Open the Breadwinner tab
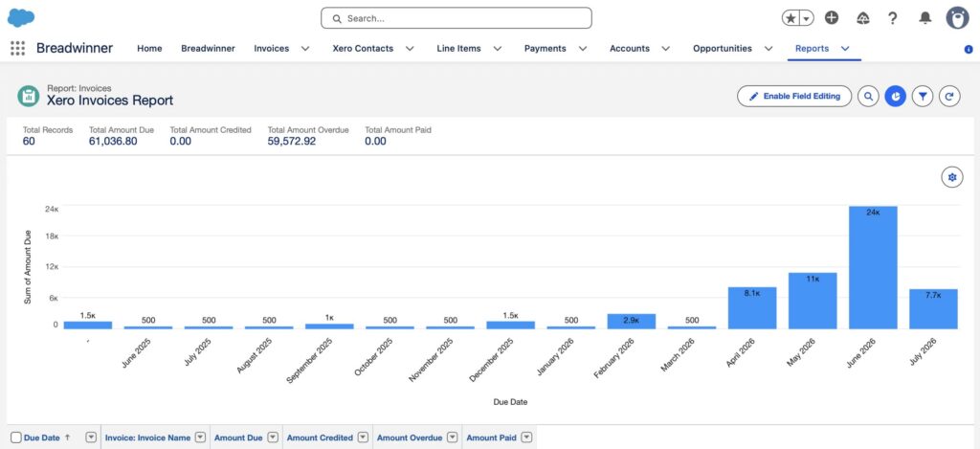This screenshot has width=980, height=449. tap(208, 48)
